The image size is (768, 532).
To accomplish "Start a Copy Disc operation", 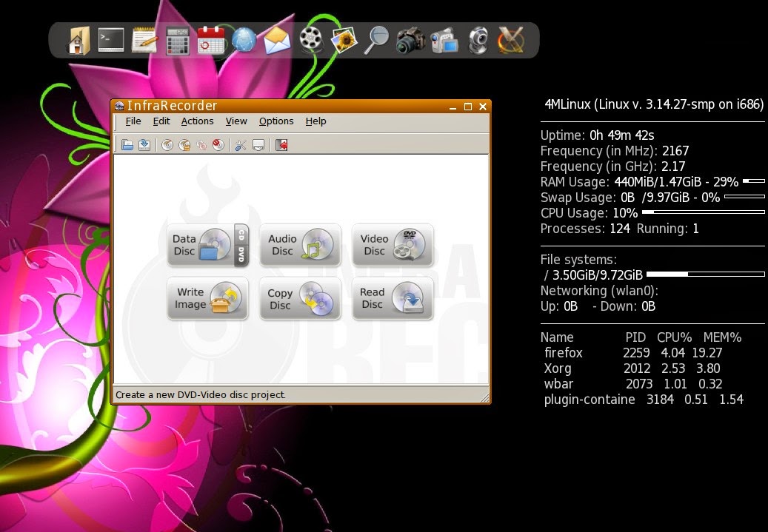I will pos(300,298).
